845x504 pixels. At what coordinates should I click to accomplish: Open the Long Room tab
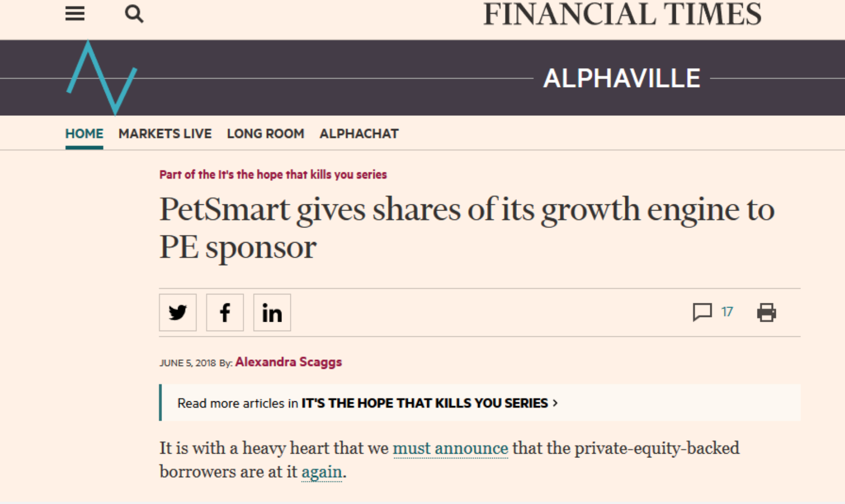(x=266, y=134)
